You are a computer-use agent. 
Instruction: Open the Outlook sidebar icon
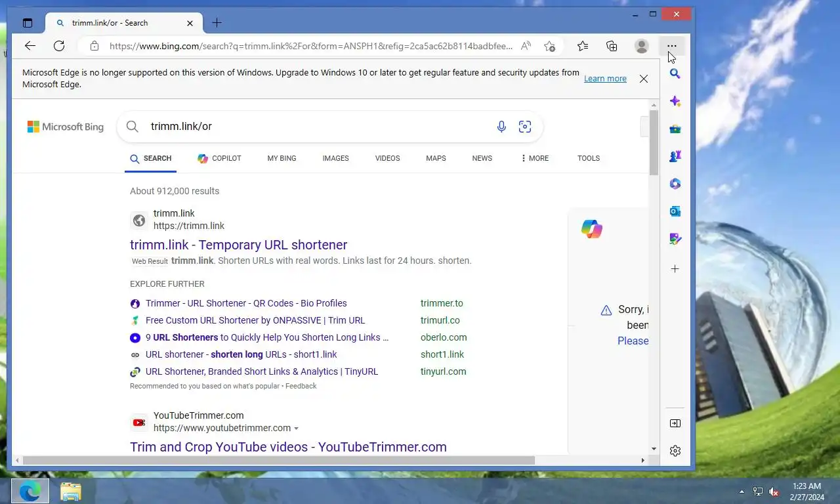[x=675, y=211]
